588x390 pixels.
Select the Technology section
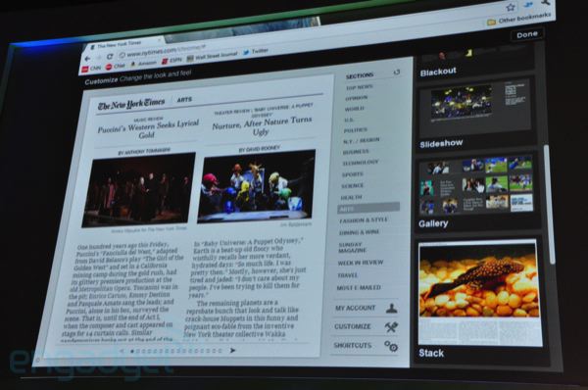coord(360,163)
